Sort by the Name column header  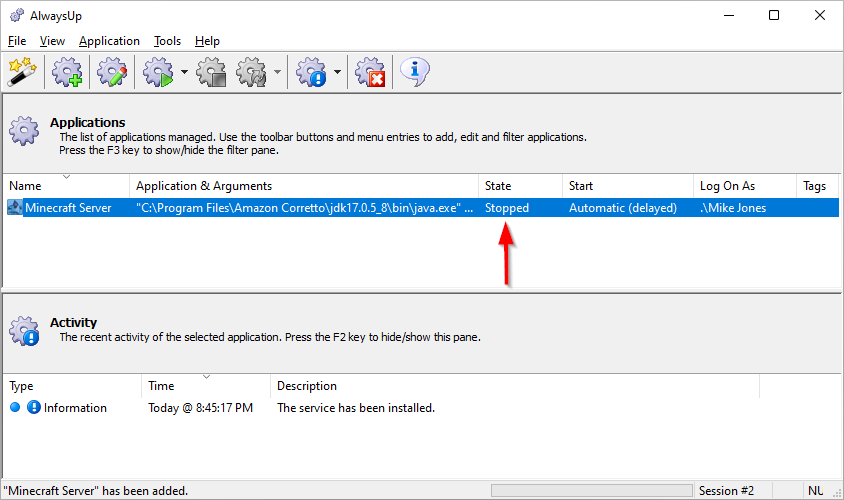(x=66, y=186)
